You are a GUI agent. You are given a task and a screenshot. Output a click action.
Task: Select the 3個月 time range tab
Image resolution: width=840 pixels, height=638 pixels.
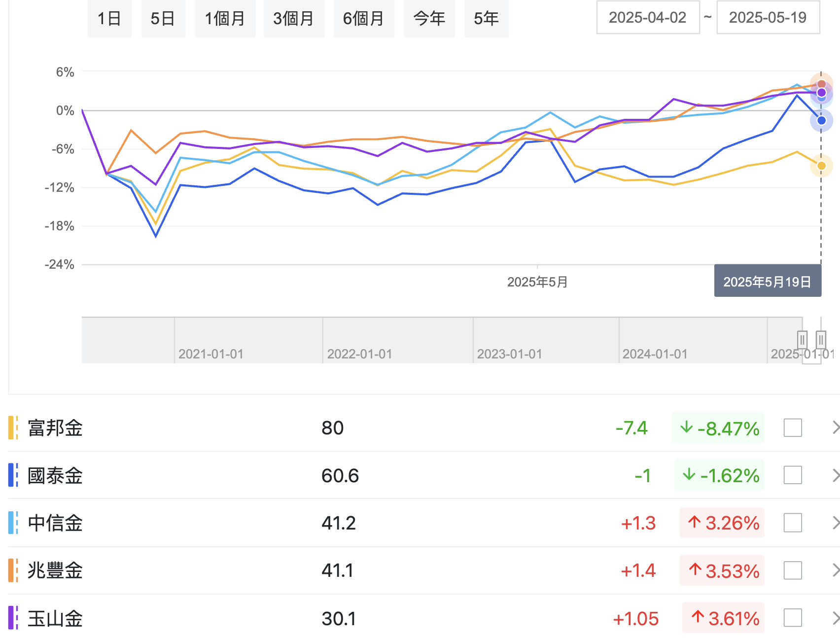294,19
